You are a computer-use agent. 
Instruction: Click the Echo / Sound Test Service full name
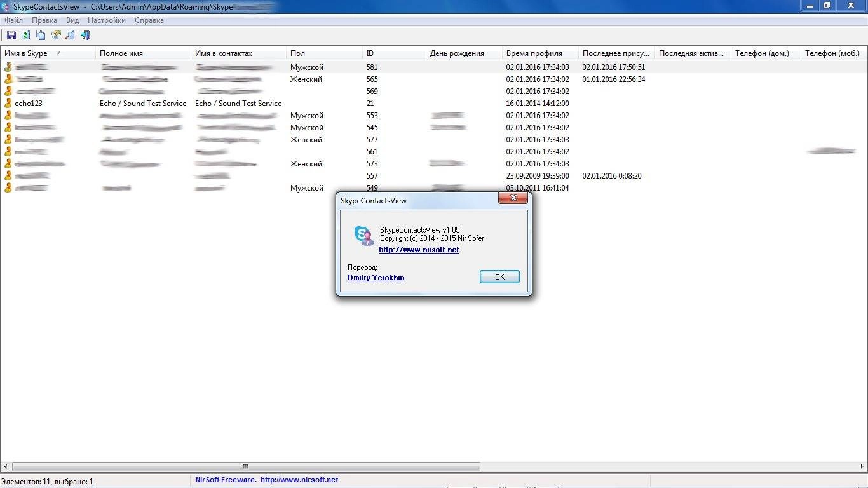point(143,103)
